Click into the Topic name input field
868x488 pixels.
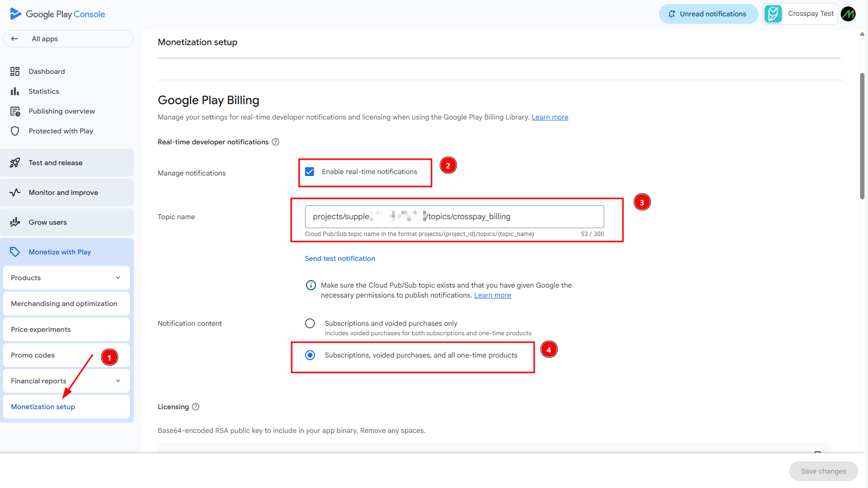tap(454, 217)
